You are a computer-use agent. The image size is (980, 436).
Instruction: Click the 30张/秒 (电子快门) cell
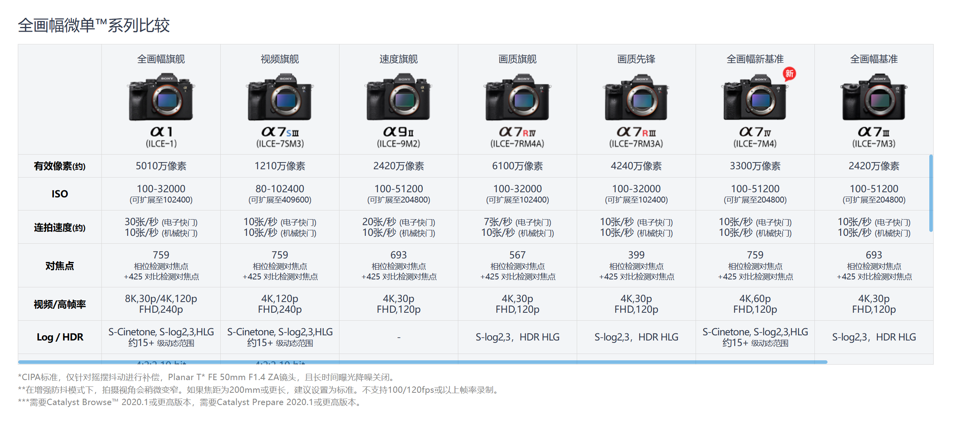pyautogui.click(x=161, y=227)
